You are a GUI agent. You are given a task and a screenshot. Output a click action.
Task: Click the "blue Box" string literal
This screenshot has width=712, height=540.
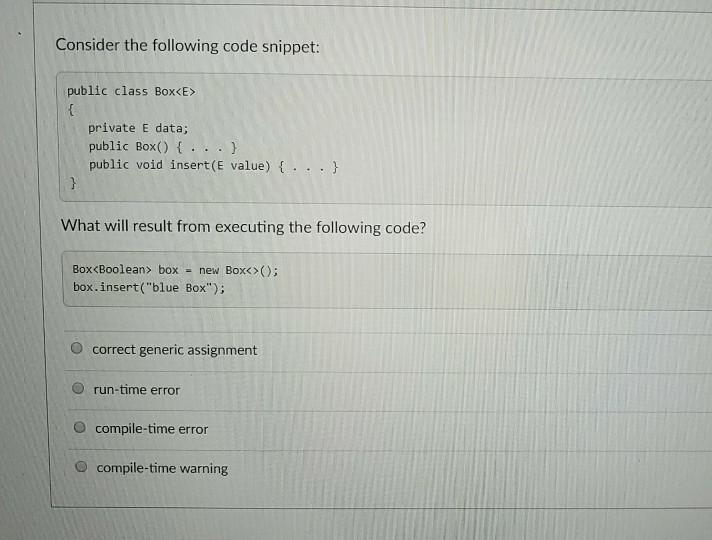[x=179, y=288]
